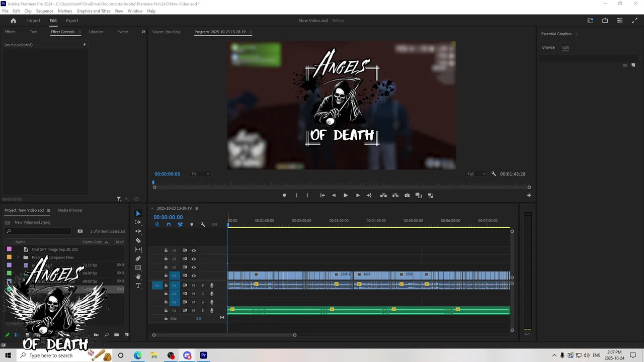Viewport: 644px width, 362px height.
Task: Open the Graphics and Titles menu
Action: (93, 11)
